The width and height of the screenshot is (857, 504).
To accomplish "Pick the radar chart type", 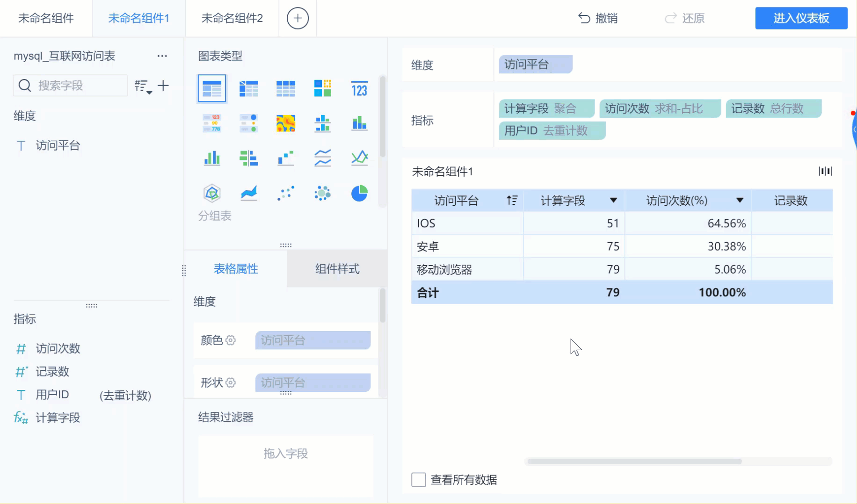I will pyautogui.click(x=212, y=193).
